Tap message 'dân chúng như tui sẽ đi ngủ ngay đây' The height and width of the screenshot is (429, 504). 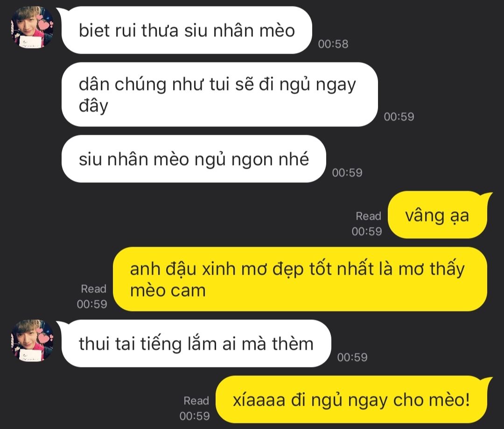click(x=219, y=94)
